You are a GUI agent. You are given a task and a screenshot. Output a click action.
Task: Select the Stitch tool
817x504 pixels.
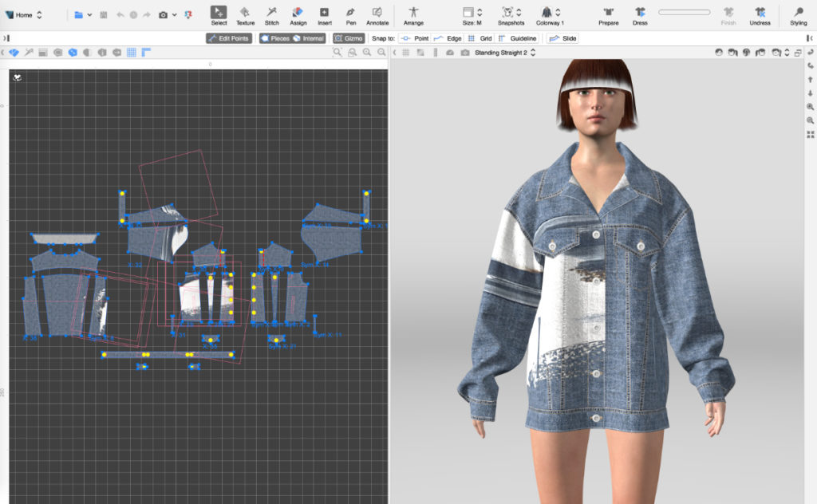coord(272,13)
